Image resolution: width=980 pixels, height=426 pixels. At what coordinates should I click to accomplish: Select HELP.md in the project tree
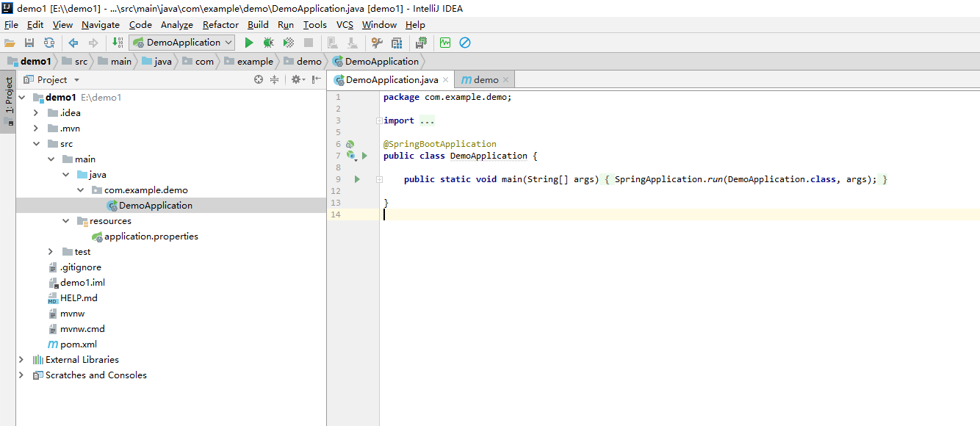(72, 298)
